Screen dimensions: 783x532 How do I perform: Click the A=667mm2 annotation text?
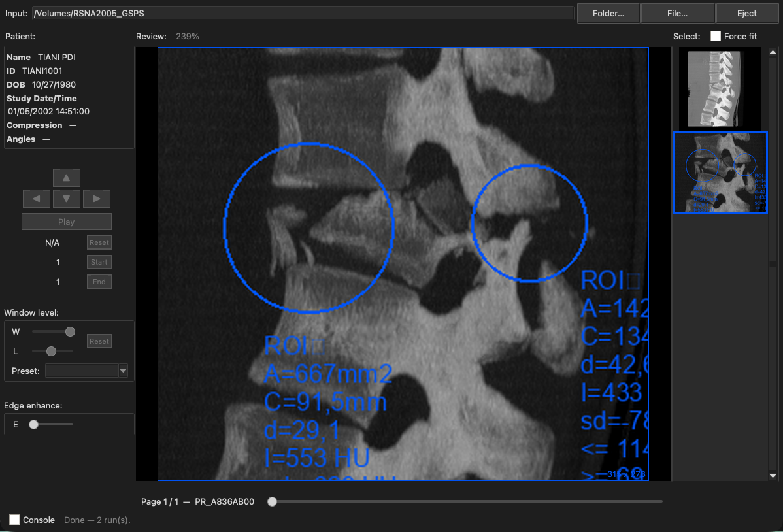coord(328,374)
